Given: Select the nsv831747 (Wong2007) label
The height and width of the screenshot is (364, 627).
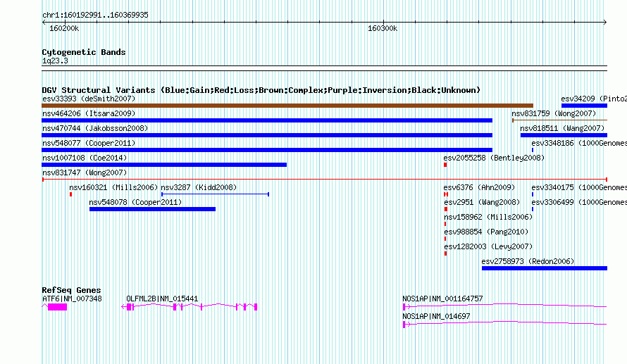Looking at the screenshot, I should tap(85, 172).
